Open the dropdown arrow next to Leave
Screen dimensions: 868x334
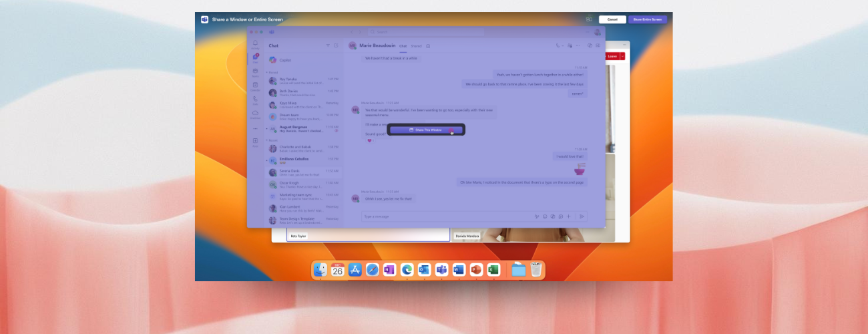pos(623,57)
